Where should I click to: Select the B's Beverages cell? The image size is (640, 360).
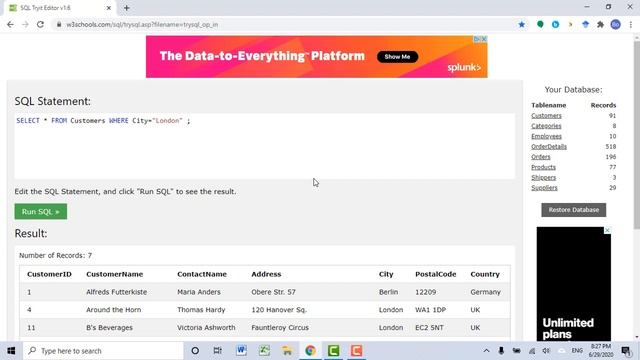tap(109, 328)
